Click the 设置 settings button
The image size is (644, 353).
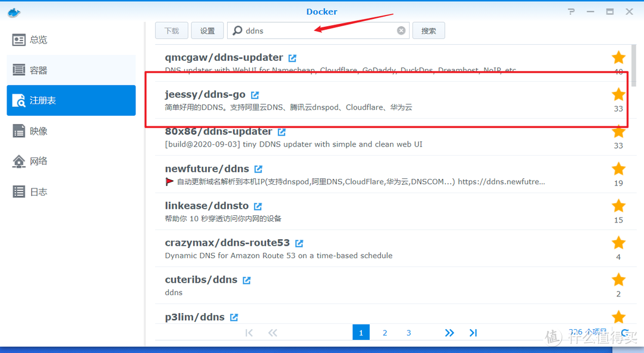click(208, 31)
